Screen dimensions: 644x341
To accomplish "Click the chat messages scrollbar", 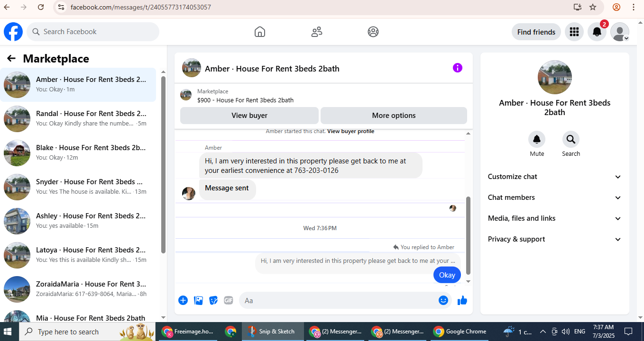I will tap(468, 235).
